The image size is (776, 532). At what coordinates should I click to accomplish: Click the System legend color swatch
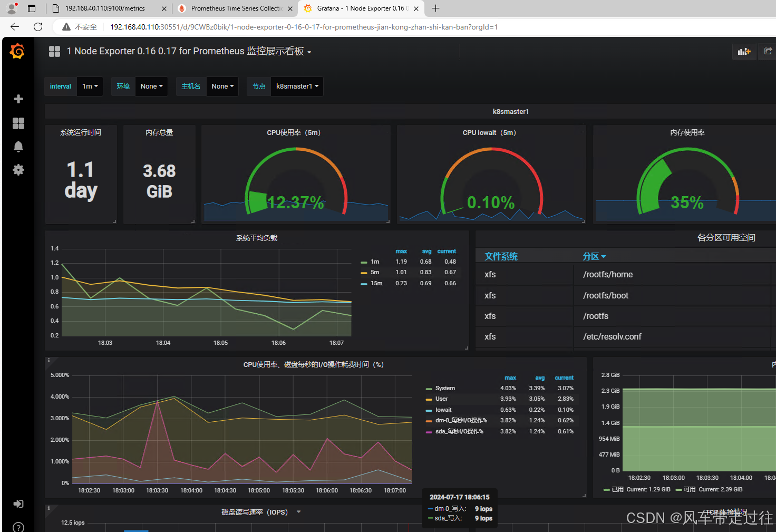point(429,389)
